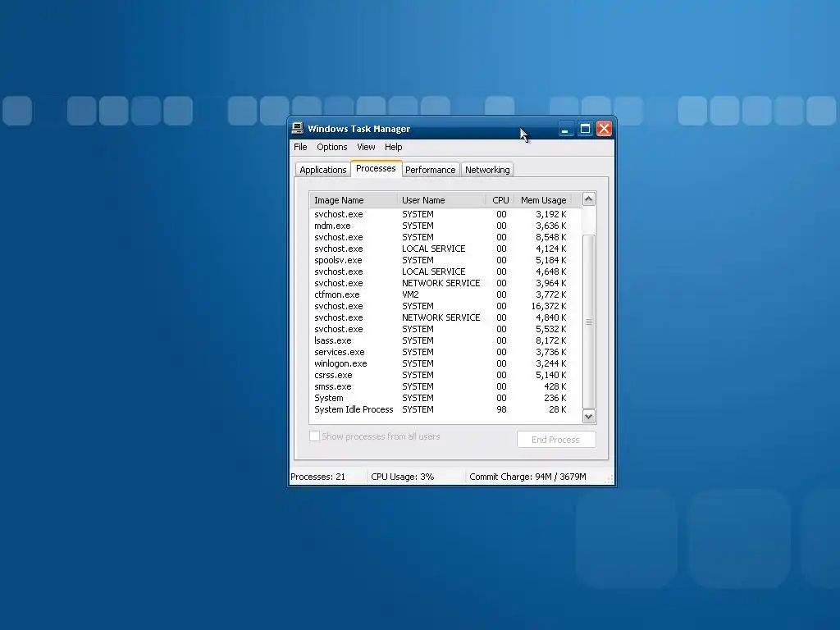
Task: Select the services.exe process
Action: coord(445,352)
